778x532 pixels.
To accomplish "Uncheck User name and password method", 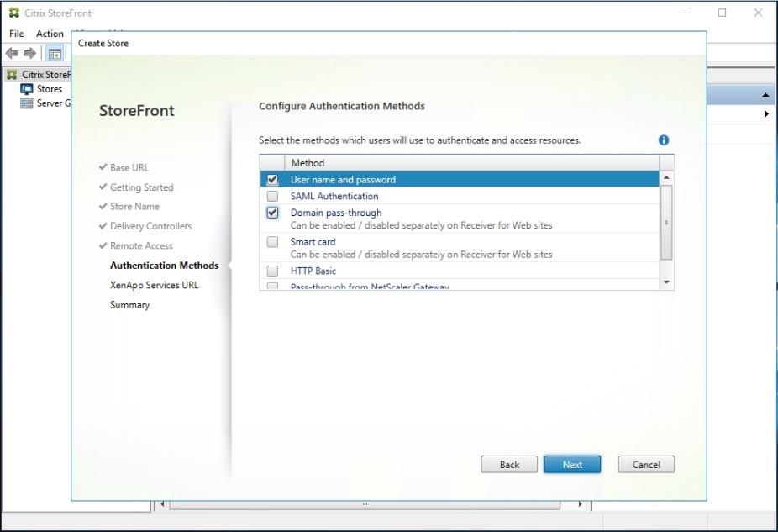I will point(272,180).
